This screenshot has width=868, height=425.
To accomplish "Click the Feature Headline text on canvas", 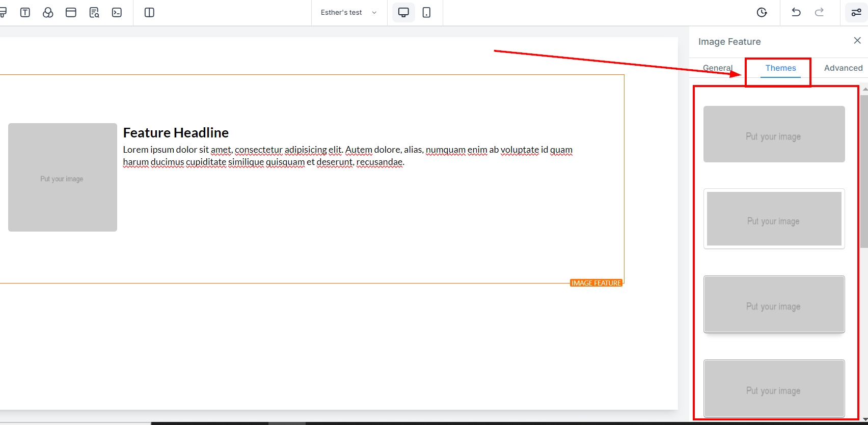I will tap(176, 133).
